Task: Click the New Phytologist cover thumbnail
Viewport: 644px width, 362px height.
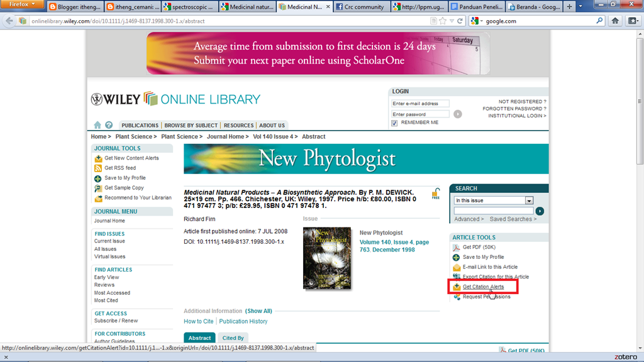Action: click(x=327, y=258)
